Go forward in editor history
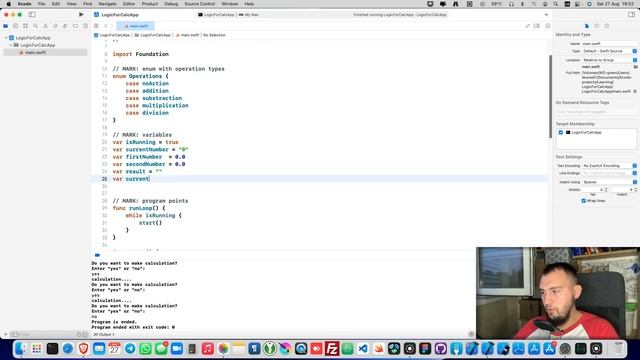 [x=112, y=26]
